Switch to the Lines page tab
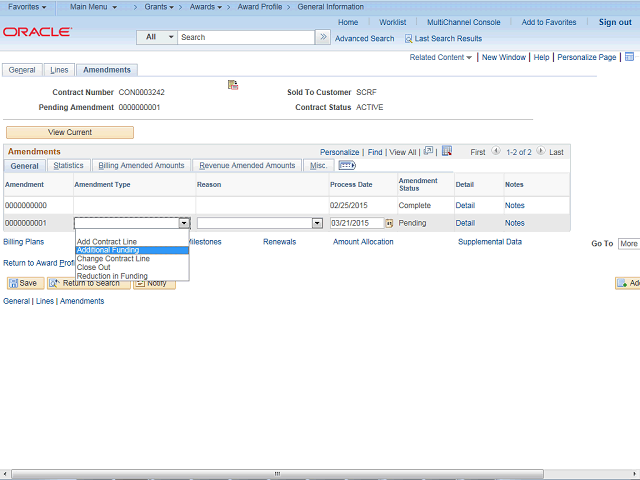Image resolution: width=640 pixels, height=480 pixels. [59, 70]
